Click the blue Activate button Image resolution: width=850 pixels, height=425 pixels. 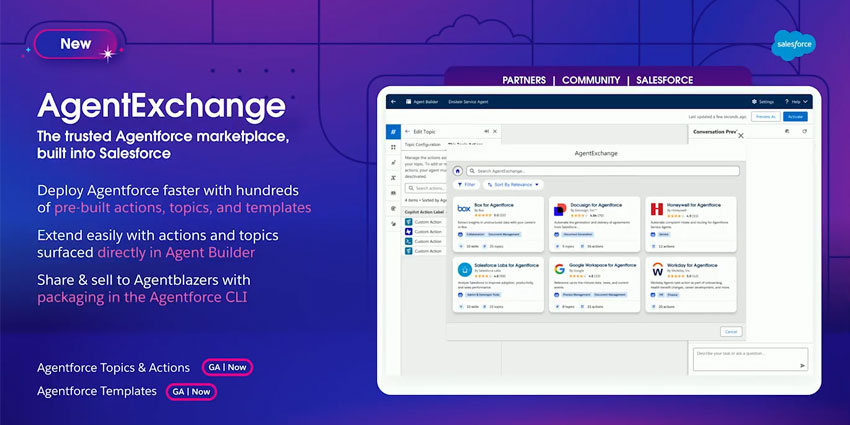tap(795, 117)
